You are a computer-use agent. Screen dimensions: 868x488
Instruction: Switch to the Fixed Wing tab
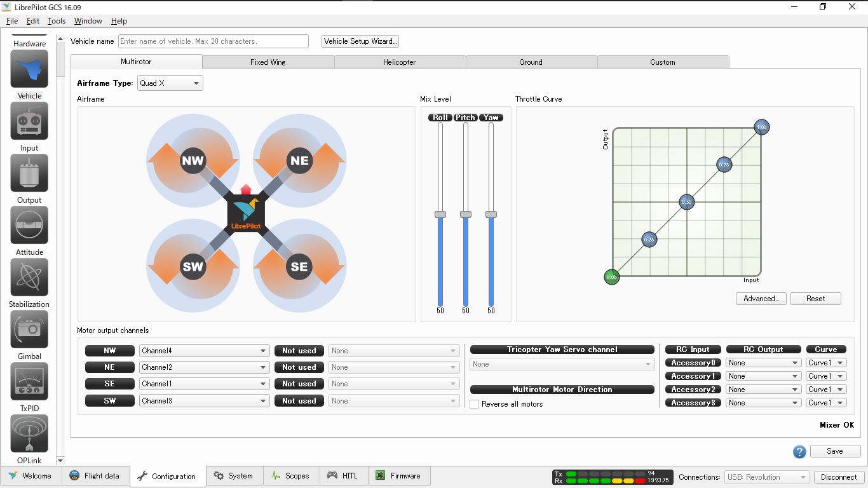tap(268, 62)
